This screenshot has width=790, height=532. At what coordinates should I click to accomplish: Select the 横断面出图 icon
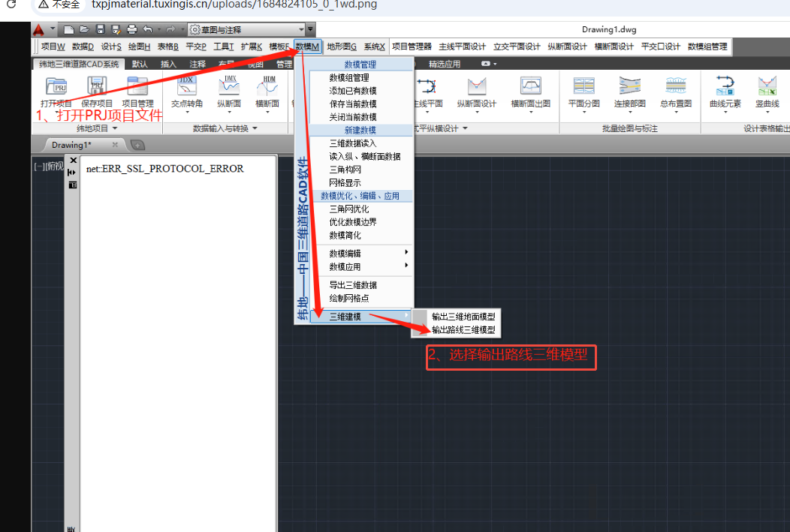pyautogui.click(x=531, y=87)
